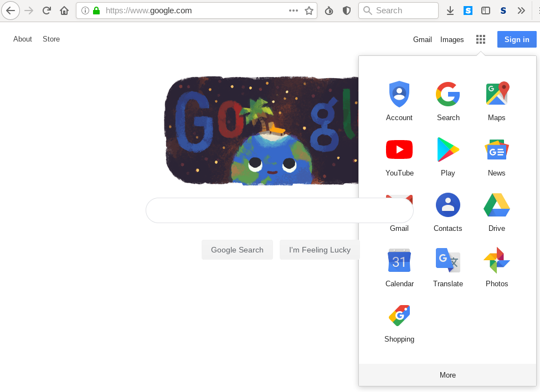
Task: Open the Google News icon
Action: (497, 149)
